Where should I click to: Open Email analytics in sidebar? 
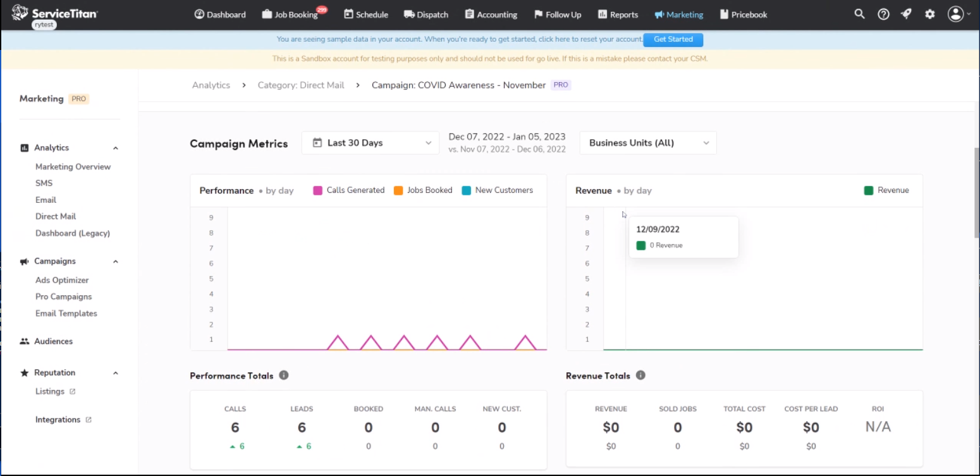[x=46, y=200]
